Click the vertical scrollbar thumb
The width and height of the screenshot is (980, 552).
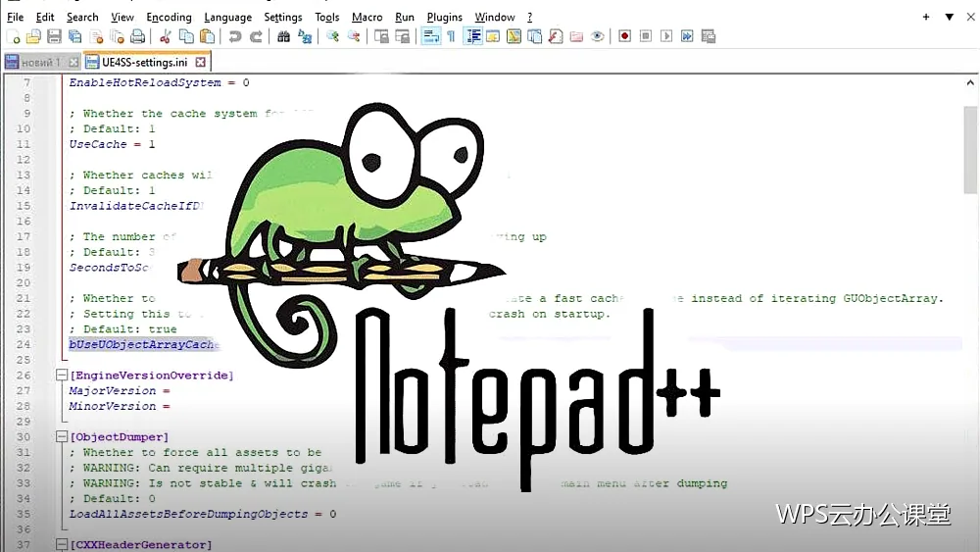click(970, 150)
